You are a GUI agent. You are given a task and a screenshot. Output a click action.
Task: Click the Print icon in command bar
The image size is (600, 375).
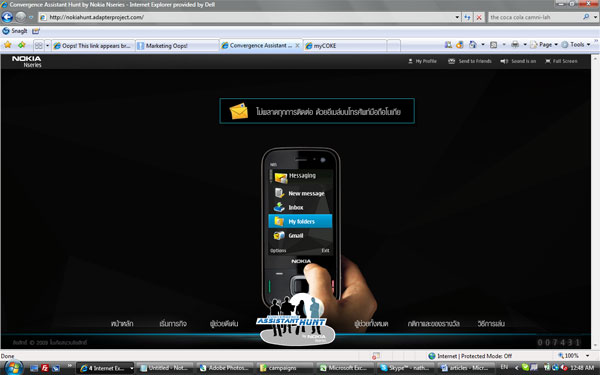pyautogui.click(x=515, y=45)
